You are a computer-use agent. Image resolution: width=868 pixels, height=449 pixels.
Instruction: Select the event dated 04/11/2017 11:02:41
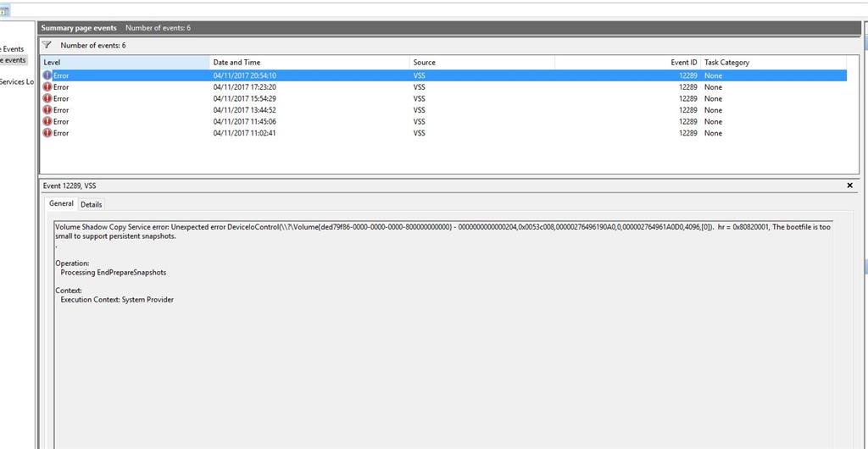tap(443, 133)
